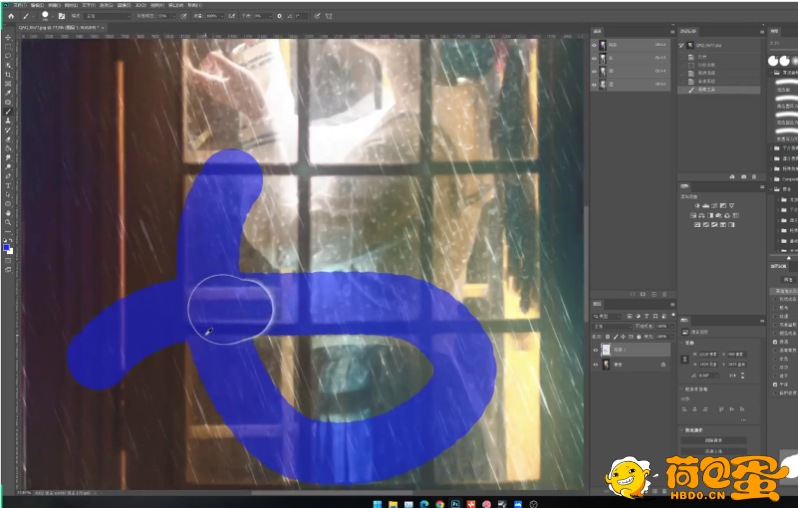
Task: Click the brush size (大小) slider in Brushes panel
Action: 786,49
